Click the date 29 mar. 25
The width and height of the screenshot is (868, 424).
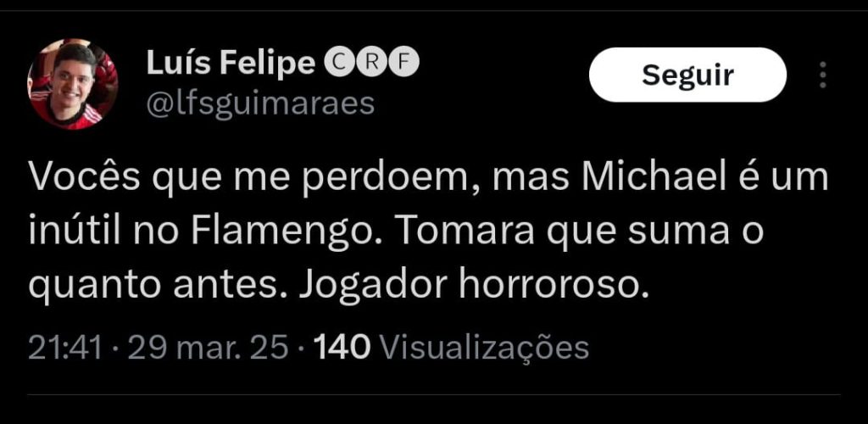[x=209, y=349]
